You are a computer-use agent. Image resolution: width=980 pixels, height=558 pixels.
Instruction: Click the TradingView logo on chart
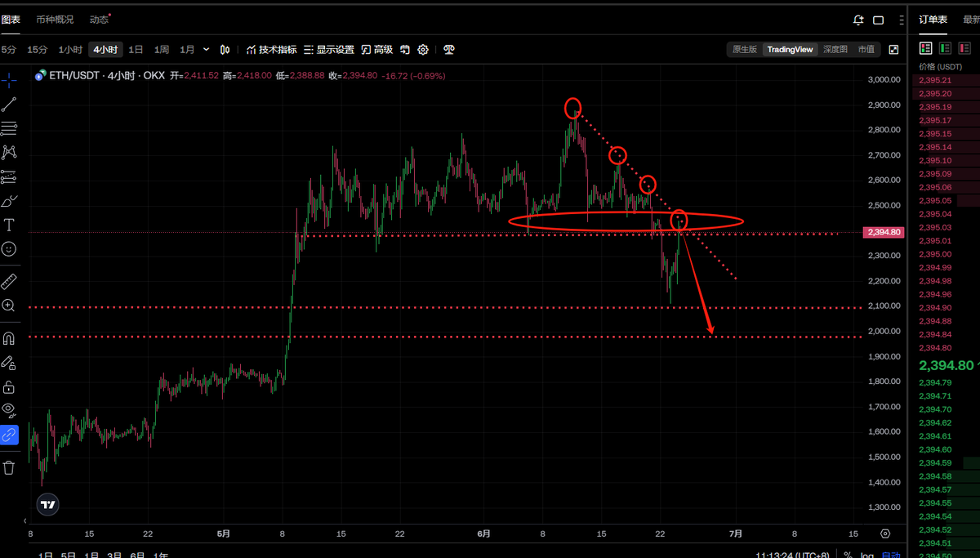(48, 504)
